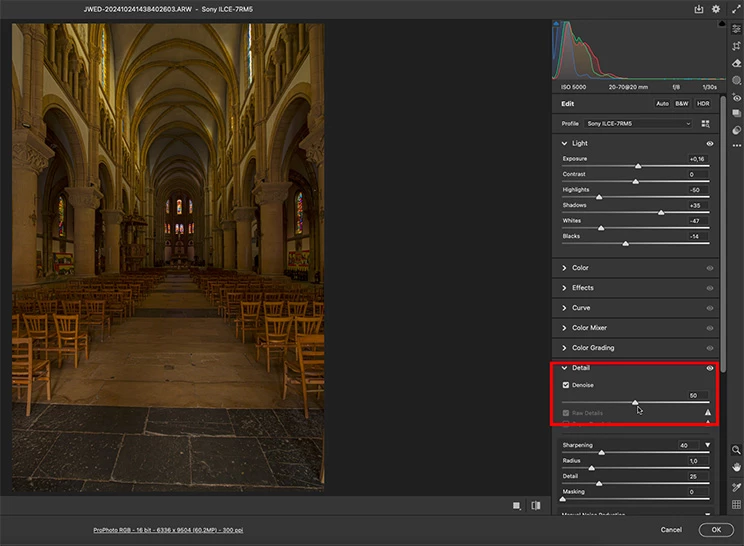Click the Raw Details checkbox
The height and width of the screenshot is (546, 744).
[x=566, y=413]
